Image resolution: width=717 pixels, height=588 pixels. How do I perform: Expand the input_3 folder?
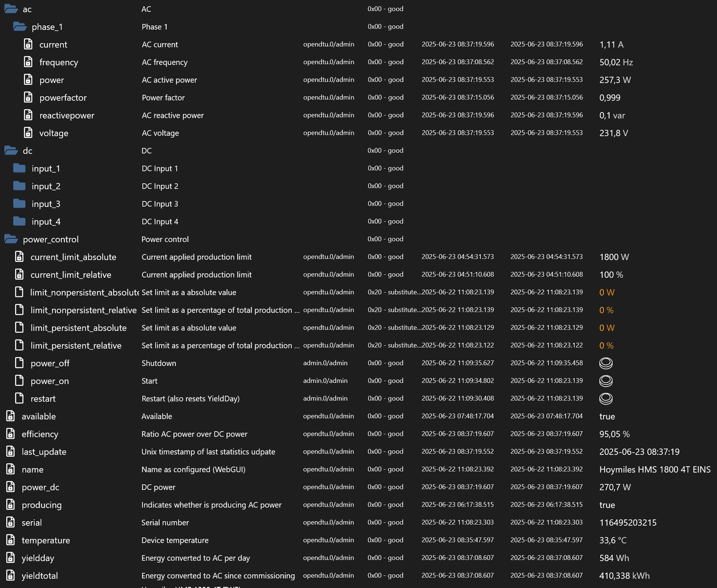[x=19, y=204]
